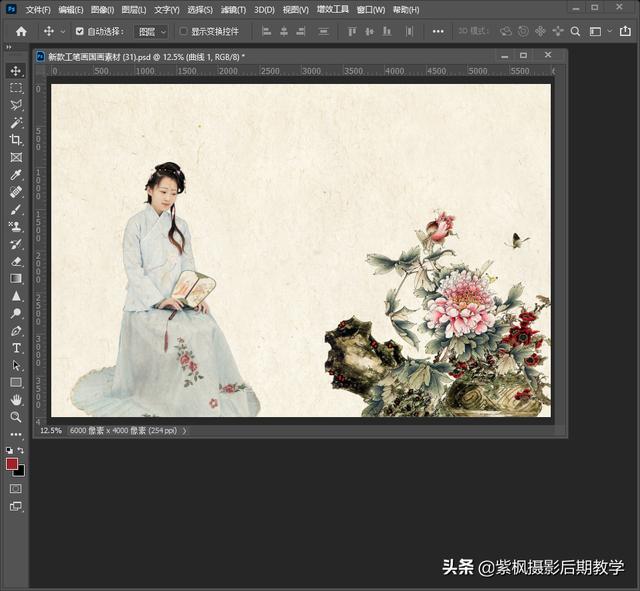Open the 编辑(E) menu
This screenshot has height=591, width=640.
click(70, 10)
